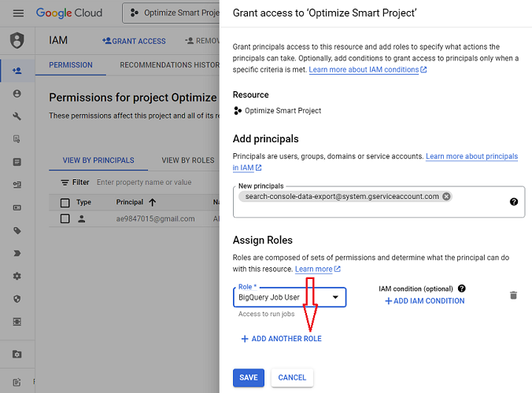532x393 pixels.
Task: Switch to the PERMISSION tab
Action: coord(71,65)
